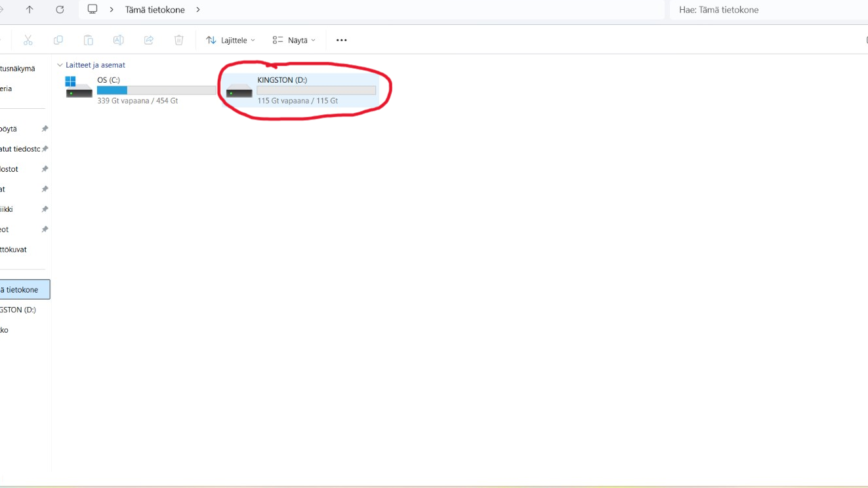Select Tämä tietokone in navigation pane
The image size is (868, 488).
(24, 289)
